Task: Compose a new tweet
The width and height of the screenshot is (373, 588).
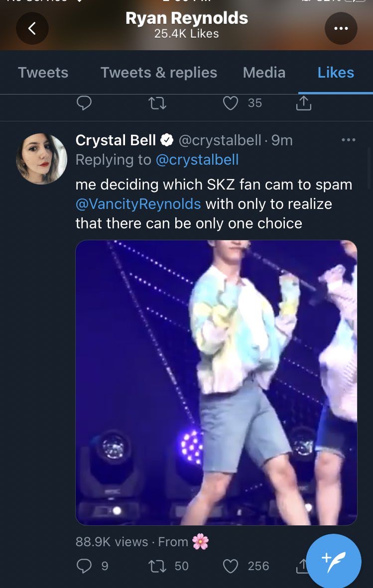Action: [x=333, y=560]
